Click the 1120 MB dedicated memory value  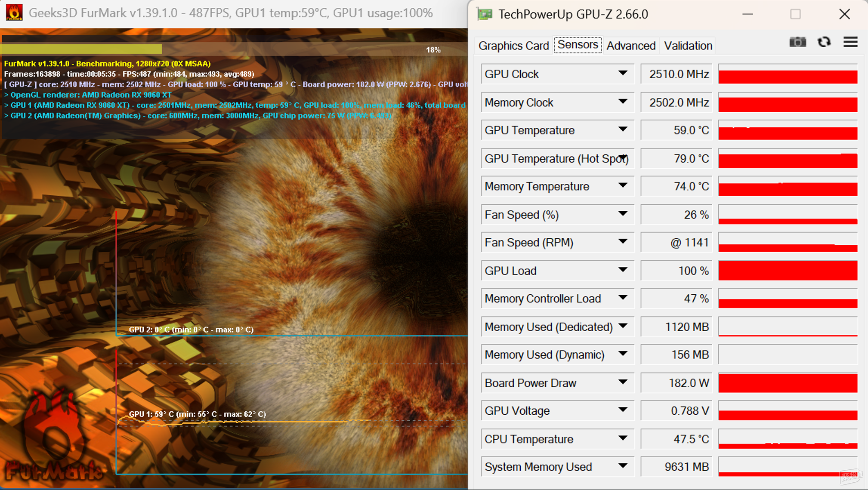coord(676,327)
